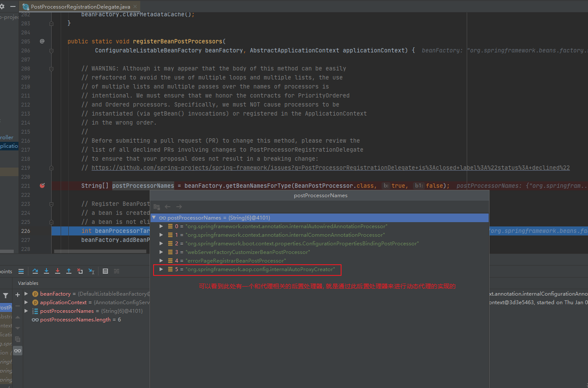
Task: Click the Run to Cursor icon
Action: 91,271
